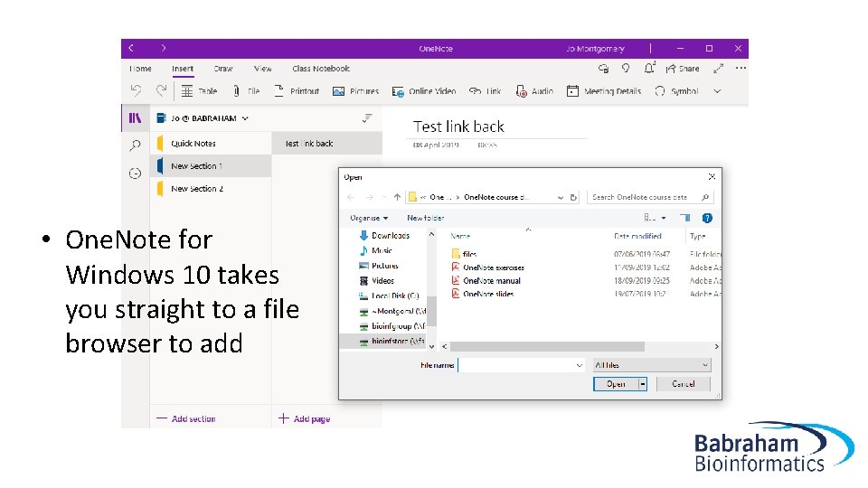Click the sort pages icon
Image resolution: width=868 pixels, height=488 pixels.
tap(367, 117)
